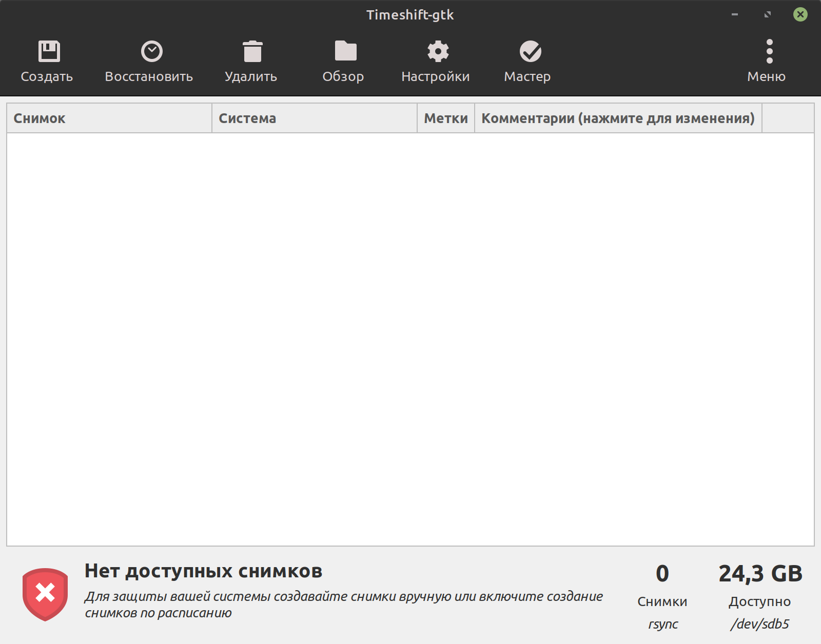The image size is (821, 644).
Task: Click the '0' snapshots count
Action: (662, 574)
